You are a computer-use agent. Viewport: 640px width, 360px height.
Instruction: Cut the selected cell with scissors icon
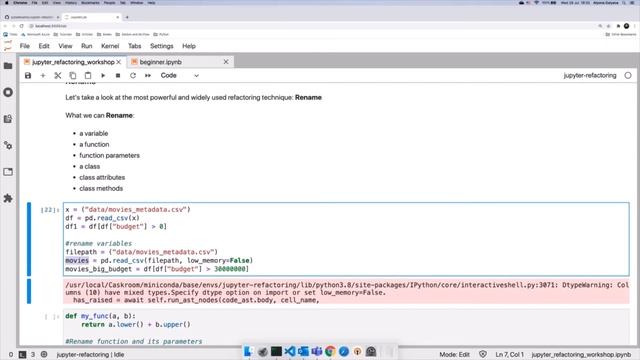coord(58,76)
